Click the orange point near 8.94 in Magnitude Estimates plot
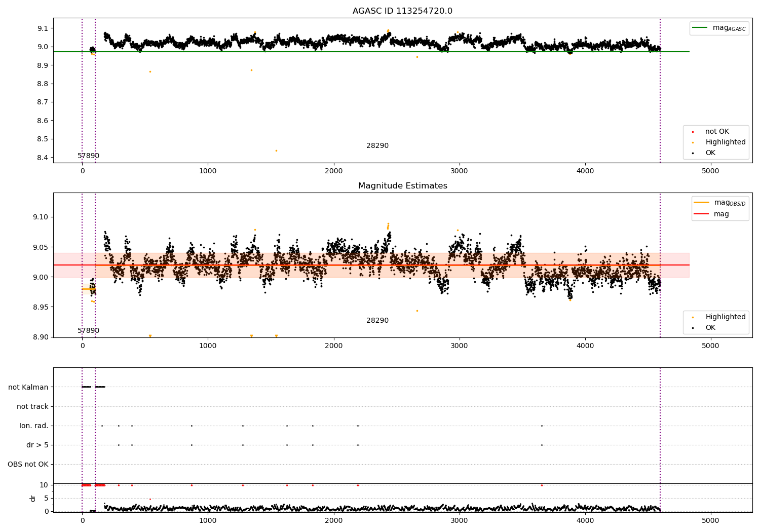This screenshot has height=532, width=760. [x=417, y=311]
